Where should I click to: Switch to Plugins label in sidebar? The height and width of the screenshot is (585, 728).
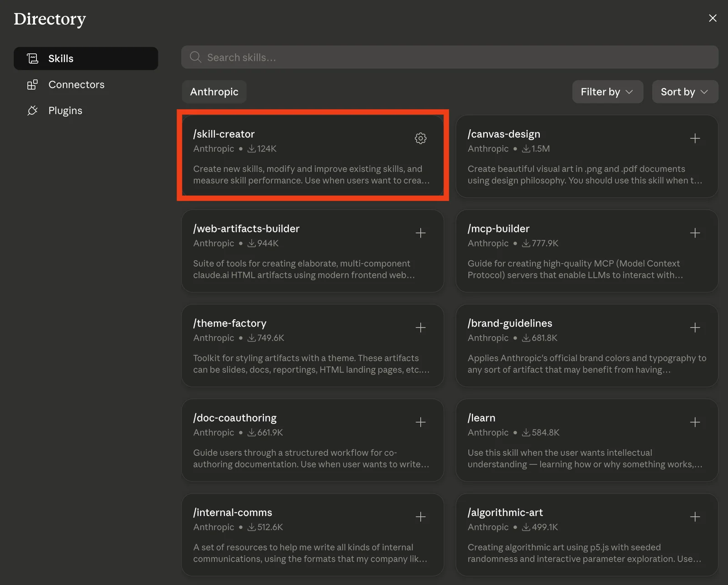65,111
